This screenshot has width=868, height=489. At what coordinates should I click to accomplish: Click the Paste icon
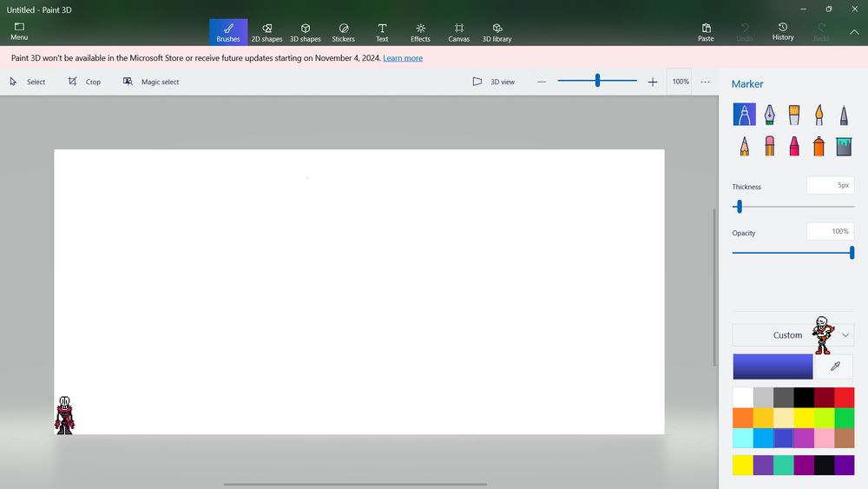[706, 31]
